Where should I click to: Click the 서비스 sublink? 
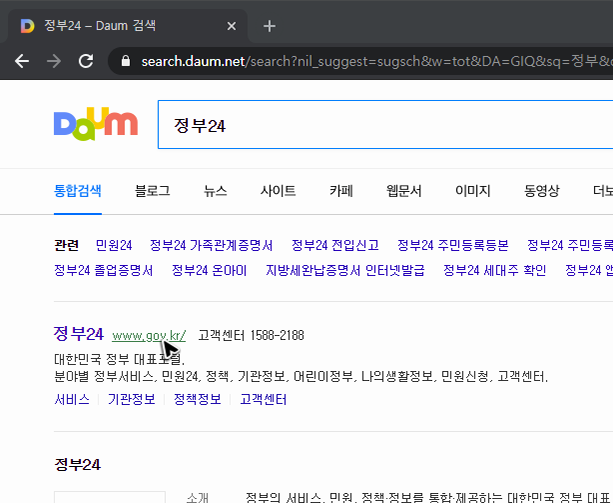72,399
